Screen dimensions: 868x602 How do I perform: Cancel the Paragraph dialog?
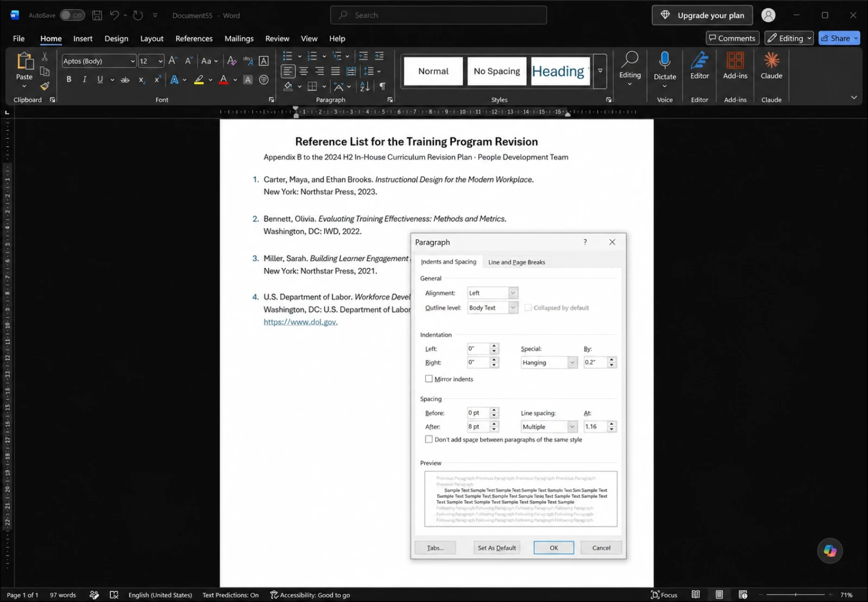[601, 548]
